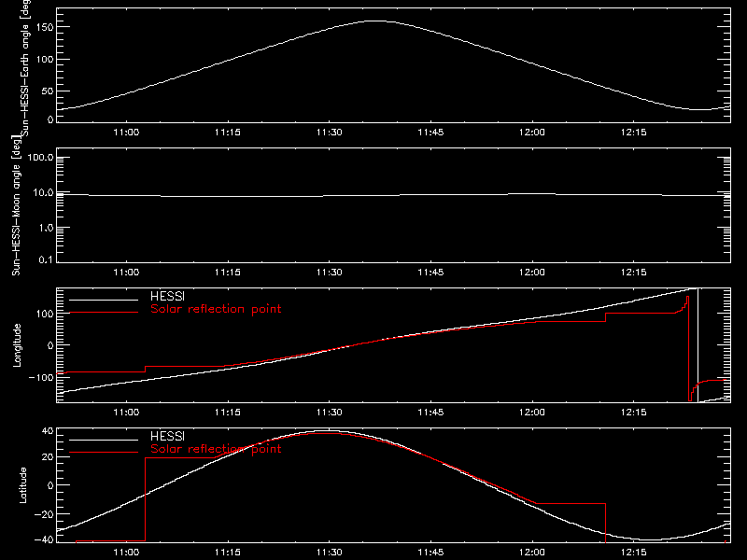Click the Longitude y-axis label
This screenshot has width=747, height=560.
point(17,345)
